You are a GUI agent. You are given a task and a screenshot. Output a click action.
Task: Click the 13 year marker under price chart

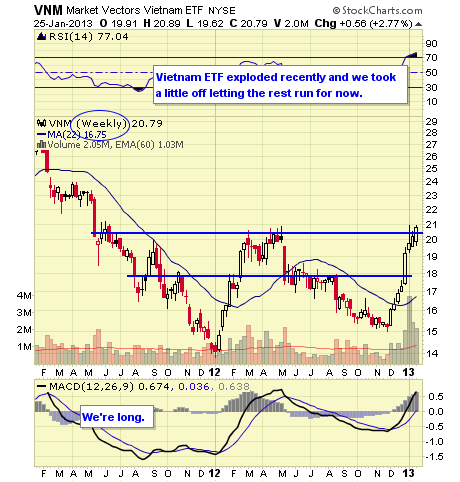coord(408,372)
